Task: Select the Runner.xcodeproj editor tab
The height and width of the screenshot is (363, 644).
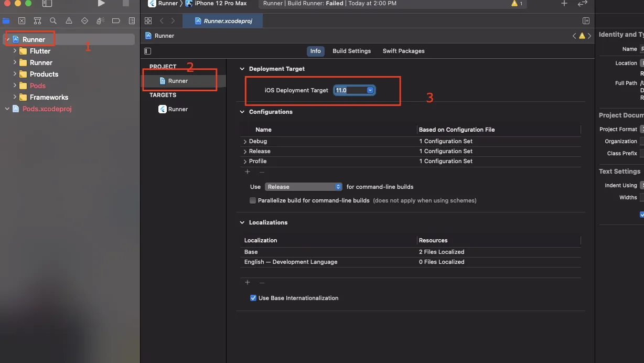Action: coord(222,21)
